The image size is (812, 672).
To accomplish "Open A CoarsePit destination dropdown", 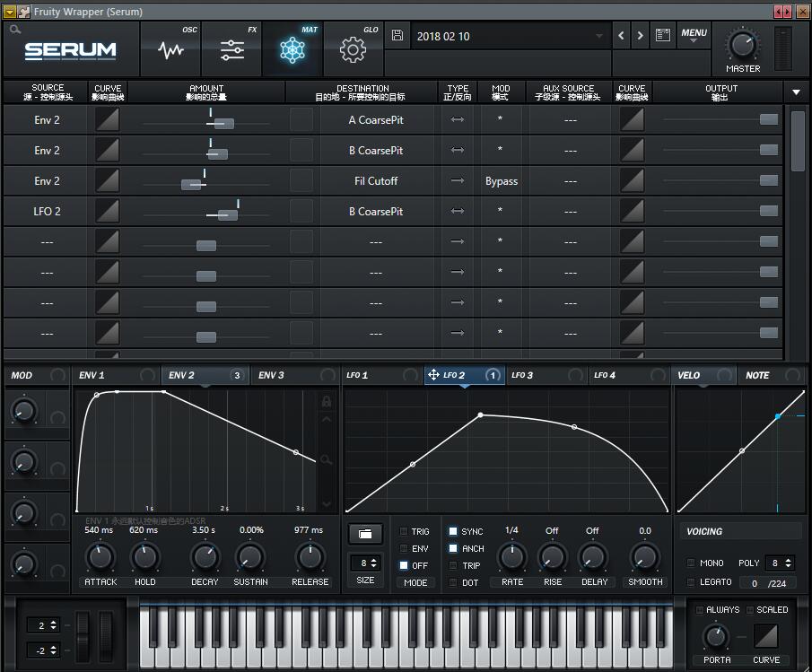I will click(x=376, y=120).
